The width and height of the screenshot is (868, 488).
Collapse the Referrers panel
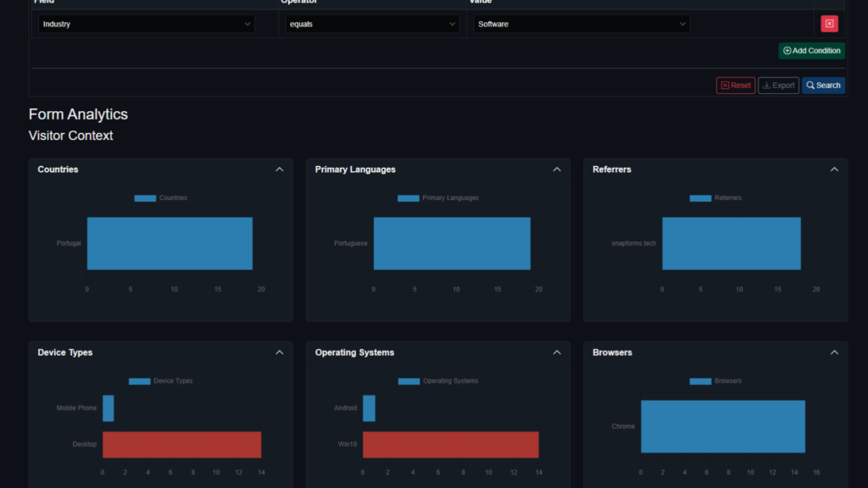pos(834,169)
